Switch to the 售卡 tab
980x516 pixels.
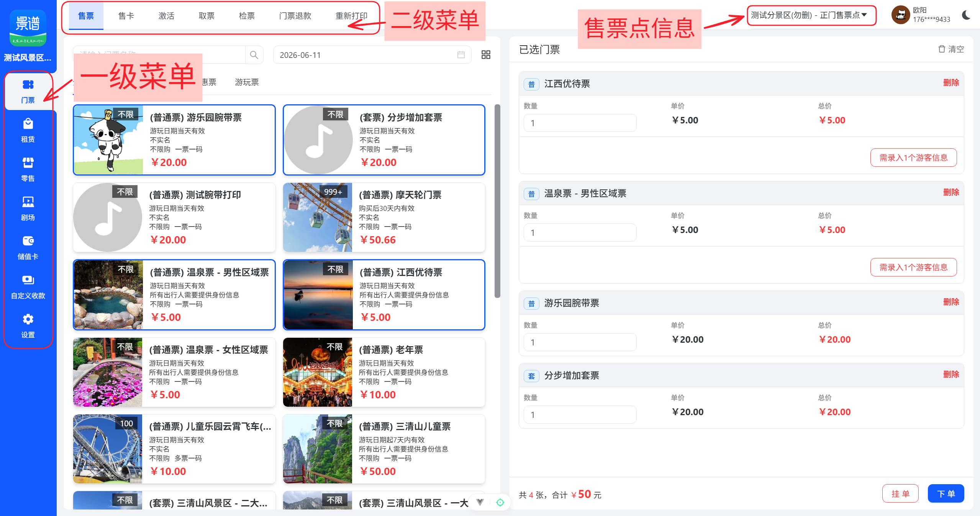click(126, 16)
